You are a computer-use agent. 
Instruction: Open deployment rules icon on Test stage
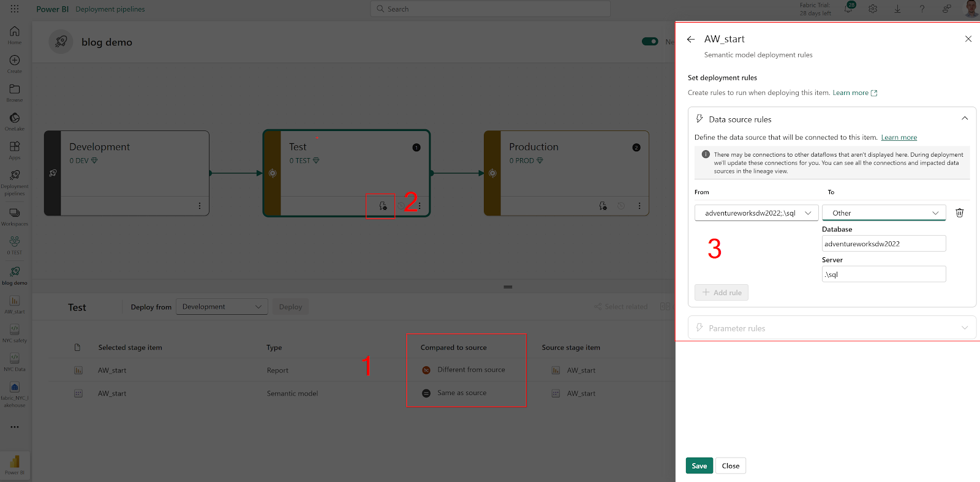coord(383,206)
